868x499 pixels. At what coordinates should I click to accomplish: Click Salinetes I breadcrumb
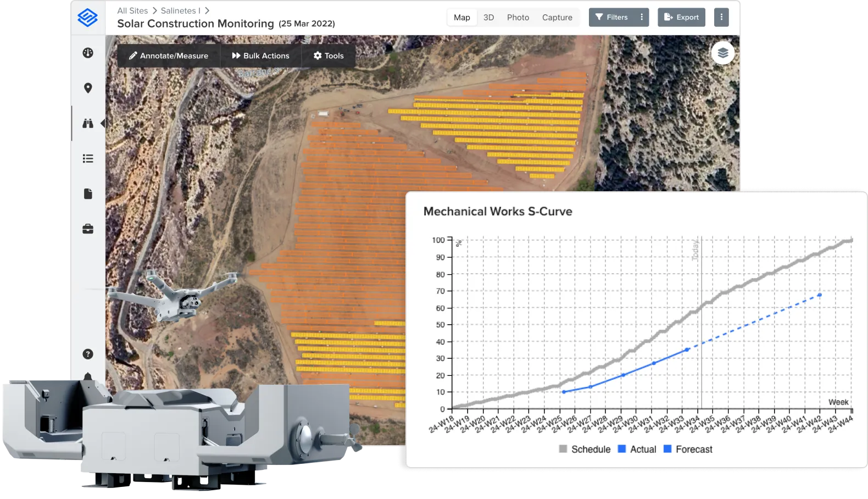pos(180,10)
